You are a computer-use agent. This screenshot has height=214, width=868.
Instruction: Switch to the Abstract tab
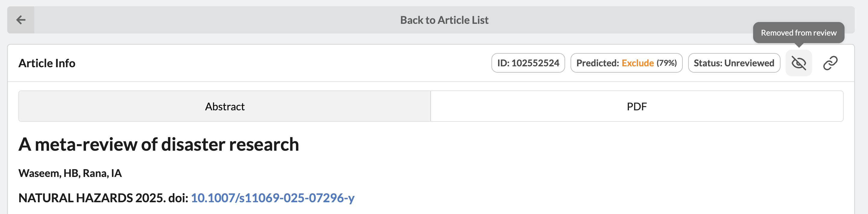pyautogui.click(x=224, y=106)
